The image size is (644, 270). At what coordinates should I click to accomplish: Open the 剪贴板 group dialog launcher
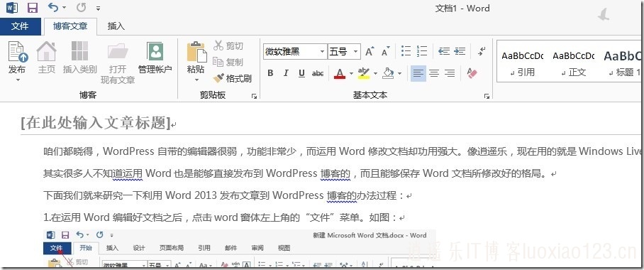(254, 96)
